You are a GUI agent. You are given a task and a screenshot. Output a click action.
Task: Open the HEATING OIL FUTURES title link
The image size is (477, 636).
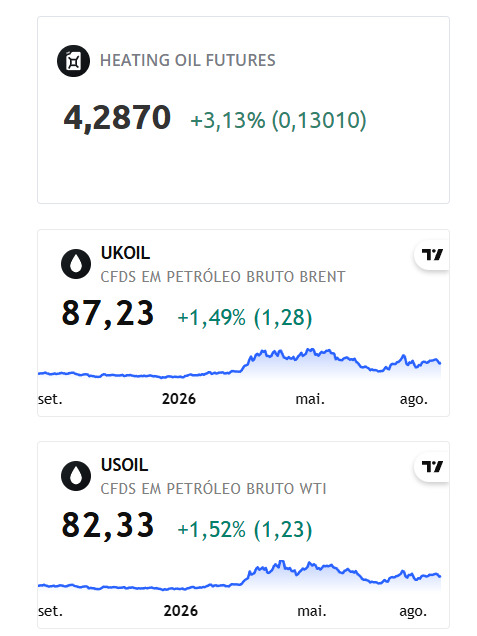(x=188, y=60)
